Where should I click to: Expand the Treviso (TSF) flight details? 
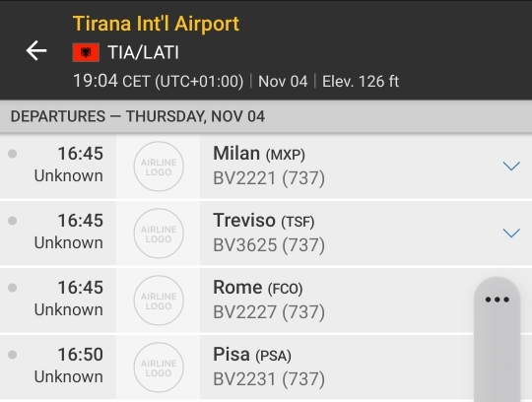[x=511, y=233]
